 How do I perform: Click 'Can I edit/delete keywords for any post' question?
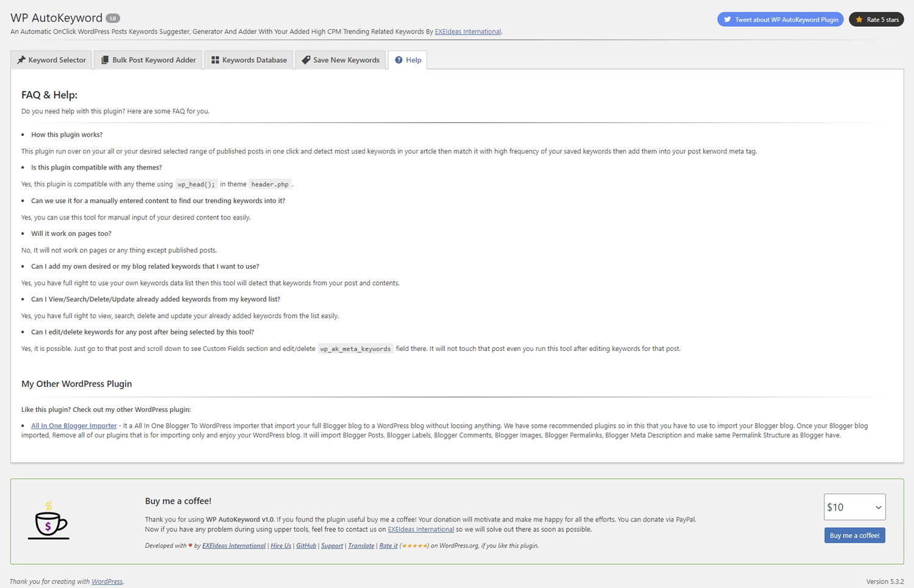pyautogui.click(x=143, y=332)
